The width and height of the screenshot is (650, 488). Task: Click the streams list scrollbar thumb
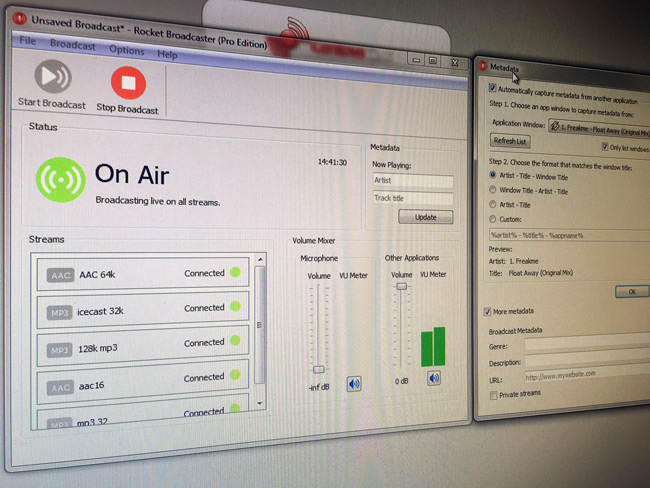(260, 325)
